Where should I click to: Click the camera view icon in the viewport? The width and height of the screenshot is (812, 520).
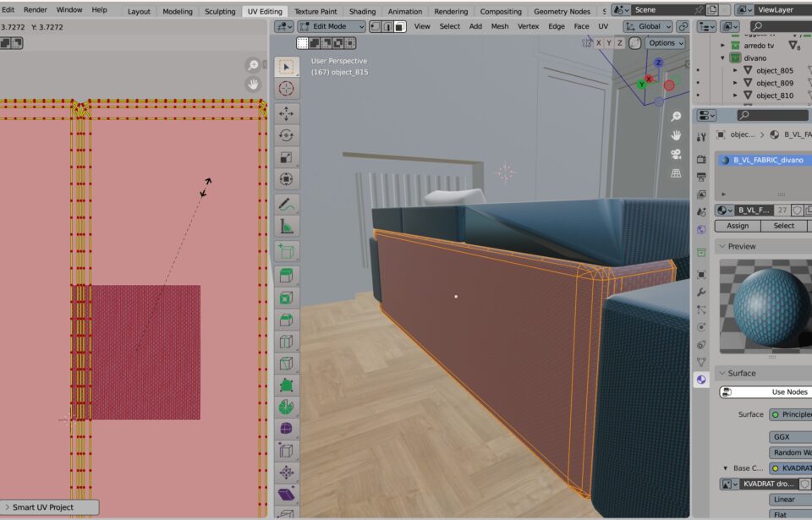click(676, 154)
